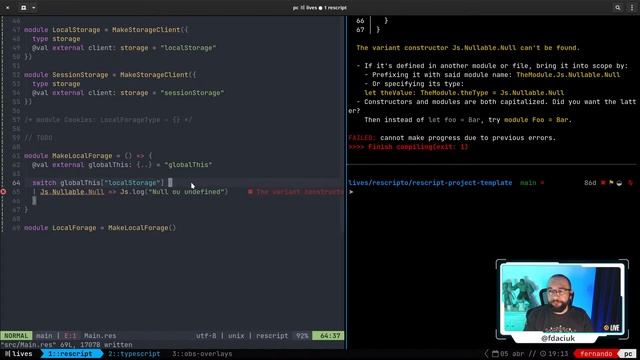Click the commented 'module Cookies' line
Viewport: 640px width, 360px height.
[x=108, y=120]
